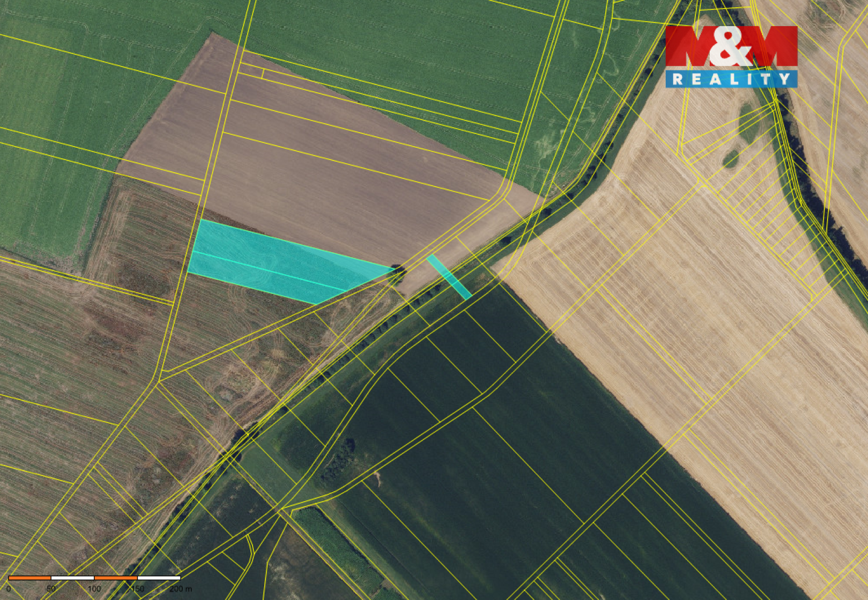Click the blue REALITY banner text
The width and height of the screenshot is (868, 600).
click(731, 79)
